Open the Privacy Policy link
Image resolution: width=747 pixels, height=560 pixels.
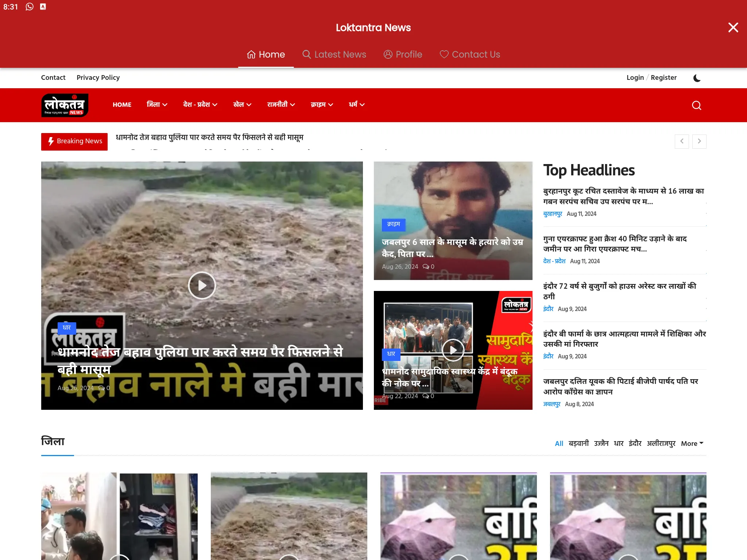98,77
